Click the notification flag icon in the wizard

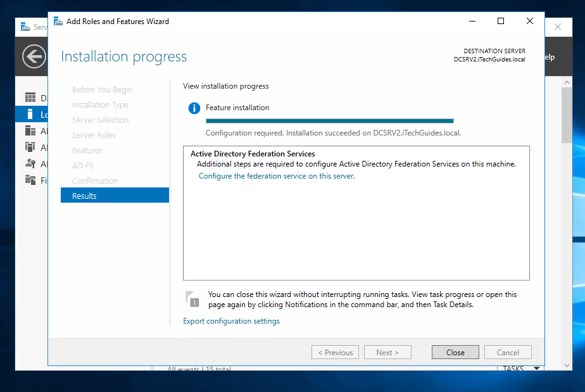[192, 299]
